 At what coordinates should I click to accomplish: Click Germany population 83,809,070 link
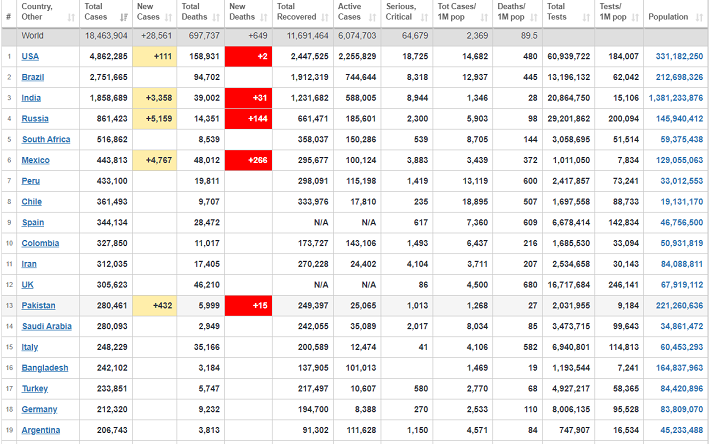681,410
